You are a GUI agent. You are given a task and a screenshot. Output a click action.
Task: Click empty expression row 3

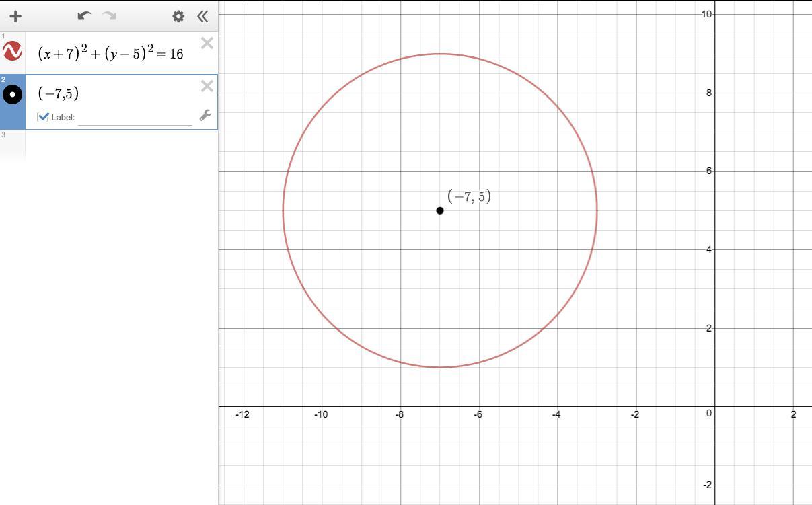point(109,145)
